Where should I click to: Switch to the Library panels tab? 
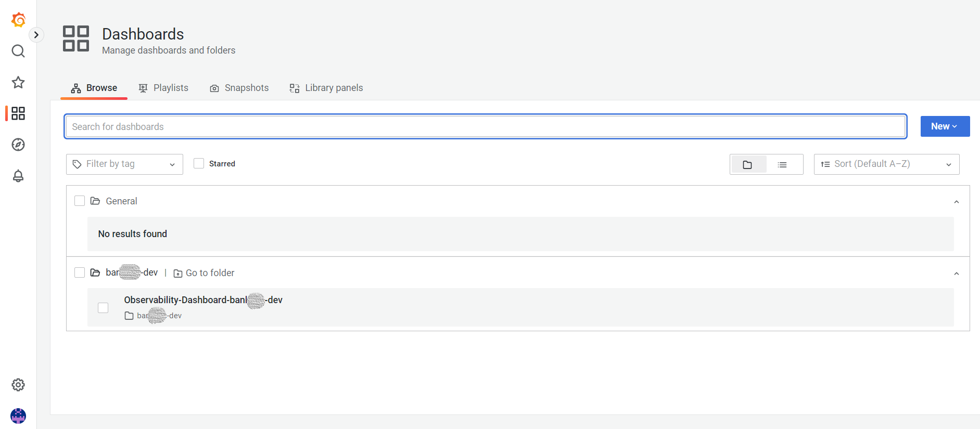tap(326, 88)
